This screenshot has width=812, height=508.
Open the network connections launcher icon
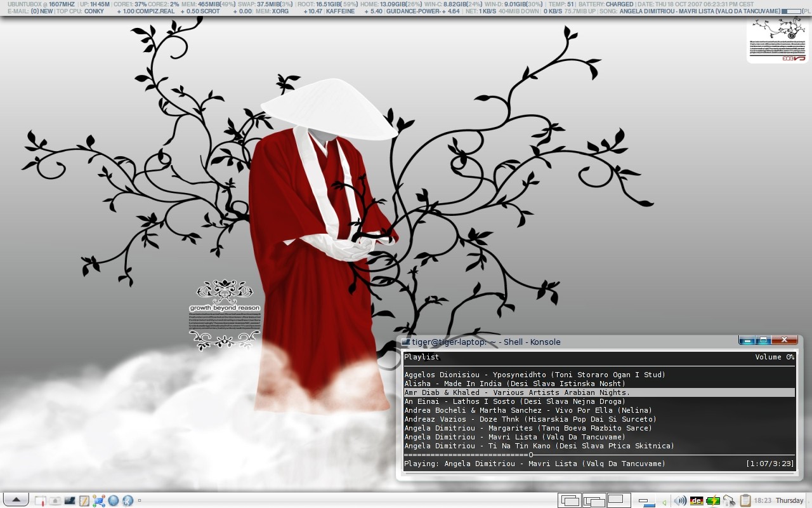pos(99,500)
